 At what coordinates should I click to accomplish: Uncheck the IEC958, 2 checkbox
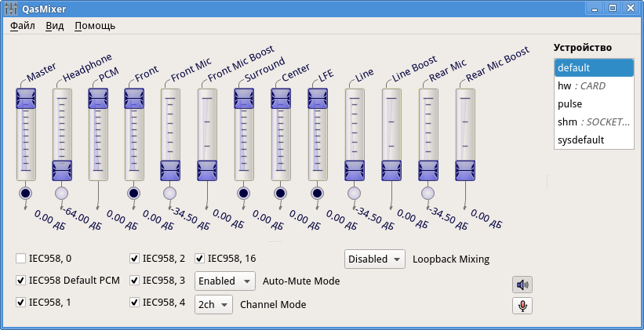point(134,259)
